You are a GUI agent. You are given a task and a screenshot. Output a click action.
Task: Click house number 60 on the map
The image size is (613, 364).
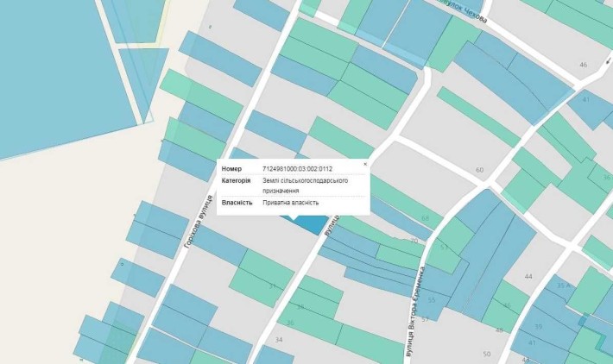480,170
